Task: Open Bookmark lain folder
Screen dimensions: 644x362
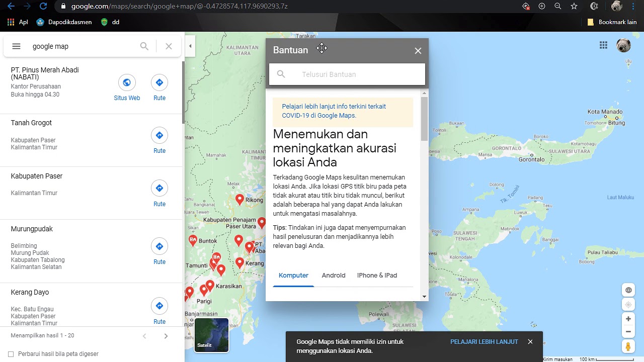Action: (x=612, y=22)
